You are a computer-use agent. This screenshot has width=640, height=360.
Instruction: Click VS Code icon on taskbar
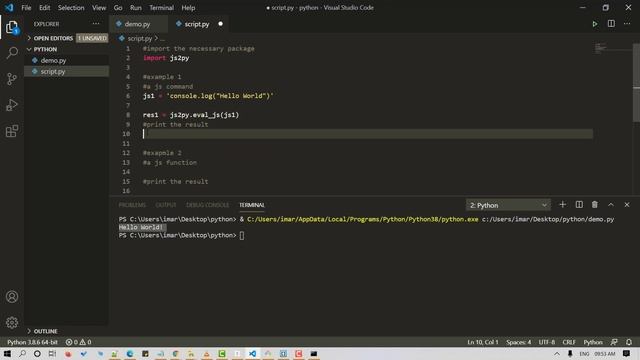[x=253, y=353]
